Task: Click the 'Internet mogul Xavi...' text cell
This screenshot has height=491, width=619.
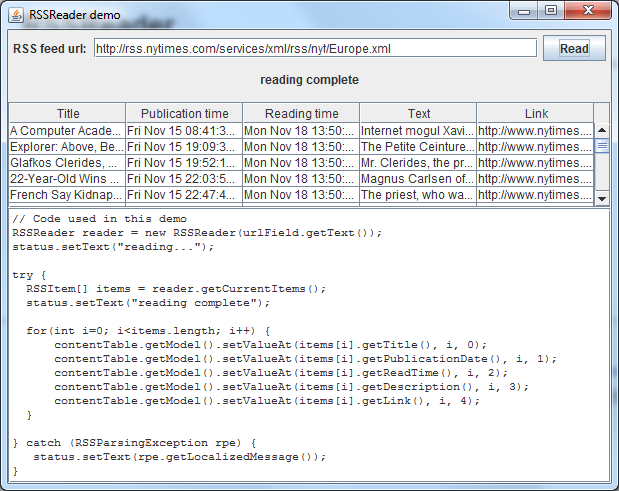Action: (x=417, y=130)
